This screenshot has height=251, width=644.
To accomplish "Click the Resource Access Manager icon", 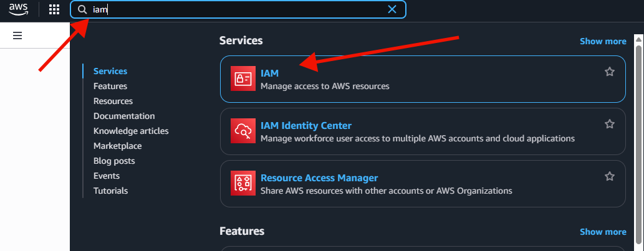I will pos(243,183).
